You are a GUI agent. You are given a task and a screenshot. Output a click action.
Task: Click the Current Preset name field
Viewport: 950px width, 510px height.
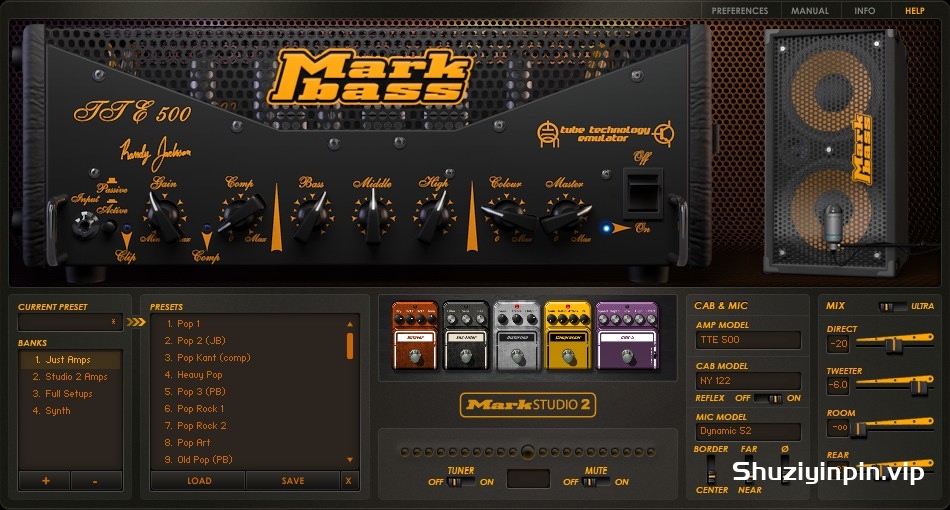click(x=70, y=322)
